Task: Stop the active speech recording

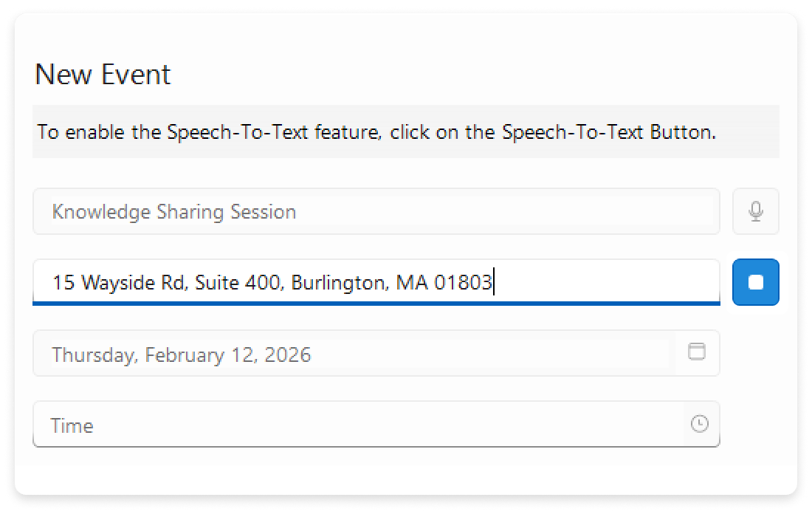Action: click(755, 282)
